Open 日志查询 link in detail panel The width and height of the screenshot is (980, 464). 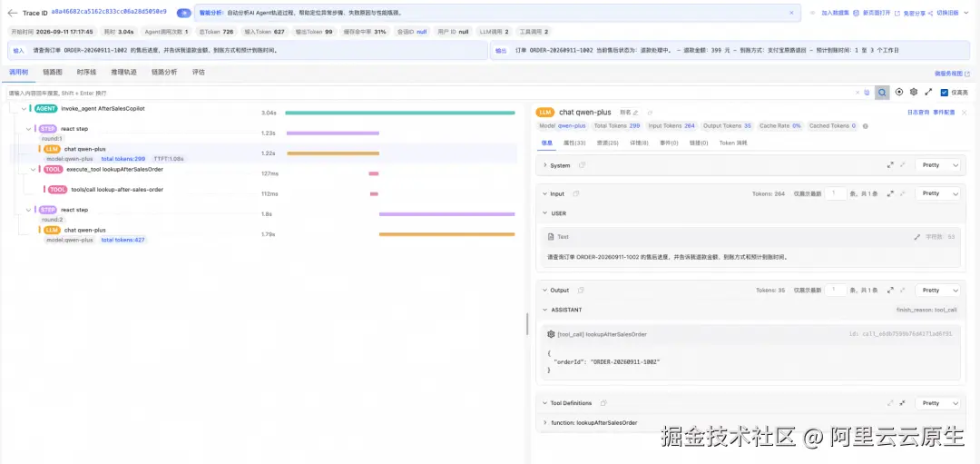pyautogui.click(x=918, y=113)
